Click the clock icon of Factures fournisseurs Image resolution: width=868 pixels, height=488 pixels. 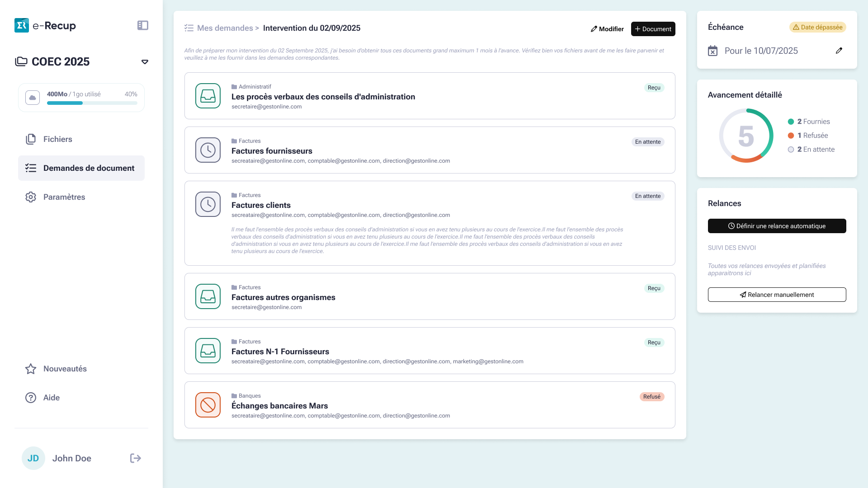click(208, 150)
